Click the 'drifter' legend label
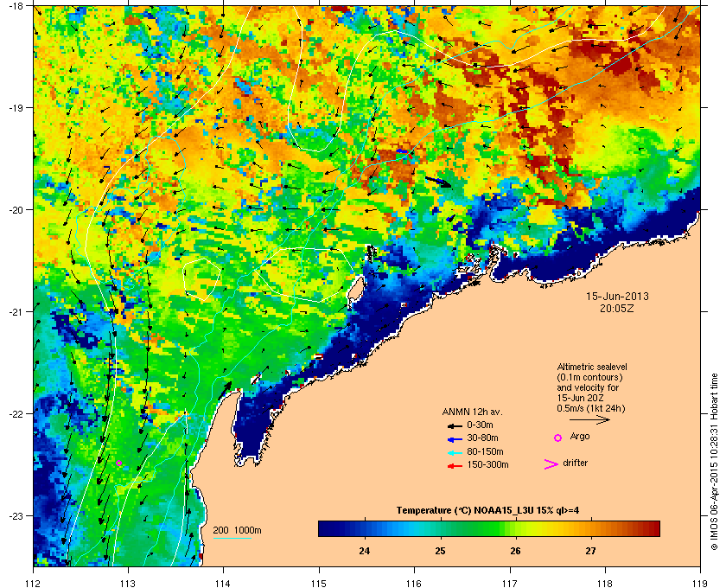The image size is (726, 588). pos(576,463)
